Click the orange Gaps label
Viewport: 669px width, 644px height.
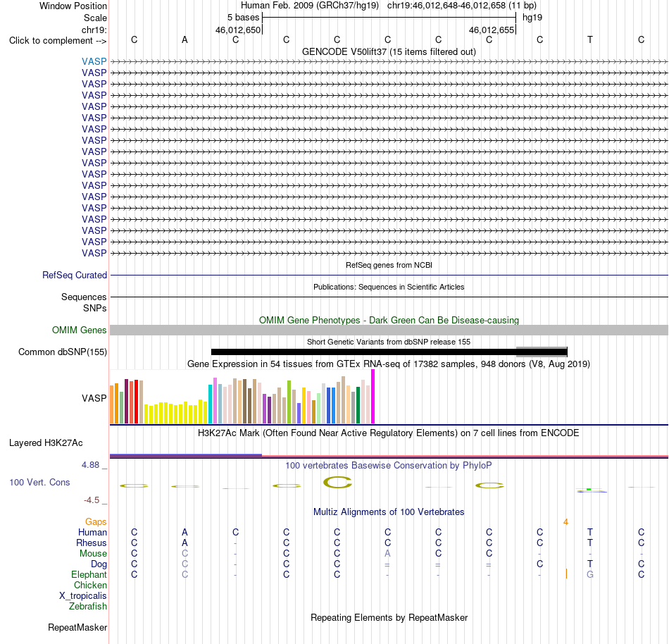pos(96,521)
